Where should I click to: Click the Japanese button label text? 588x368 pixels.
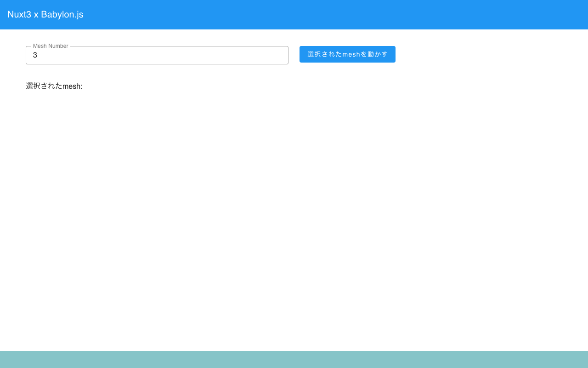[347, 54]
